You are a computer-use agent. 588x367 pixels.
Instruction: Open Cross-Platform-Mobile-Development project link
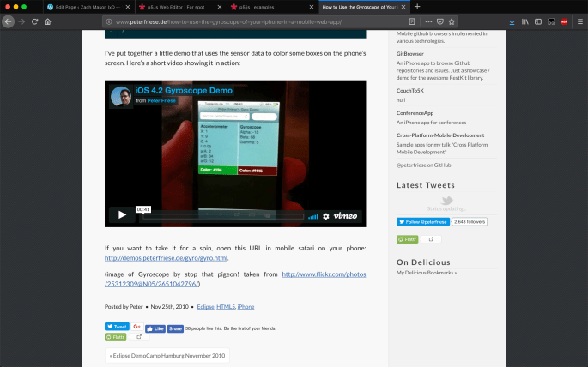(x=440, y=135)
